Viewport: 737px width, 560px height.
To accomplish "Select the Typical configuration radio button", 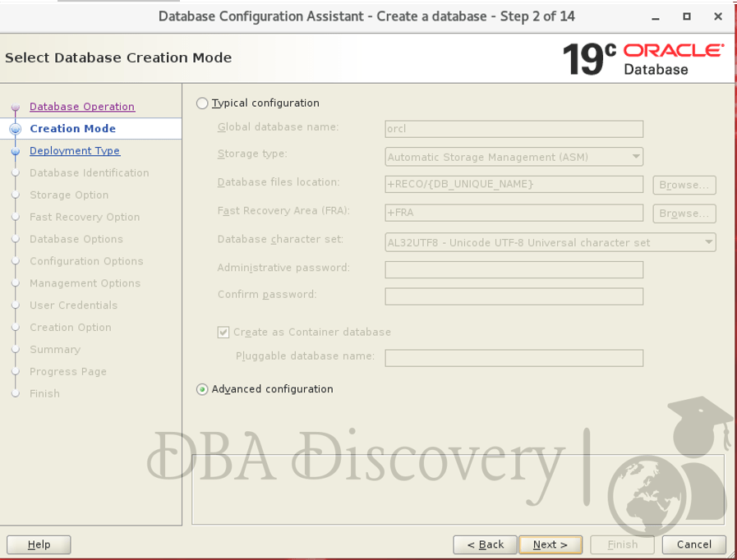I will point(202,103).
